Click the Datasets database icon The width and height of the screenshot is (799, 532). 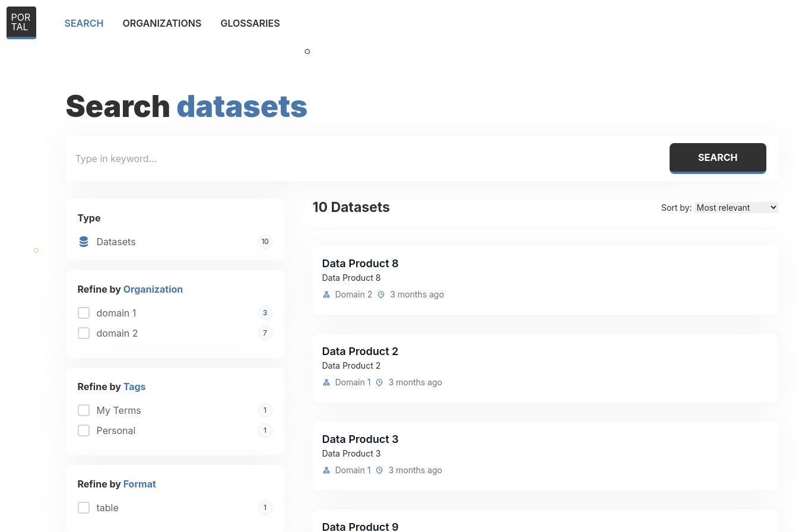[x=84, y=242]
